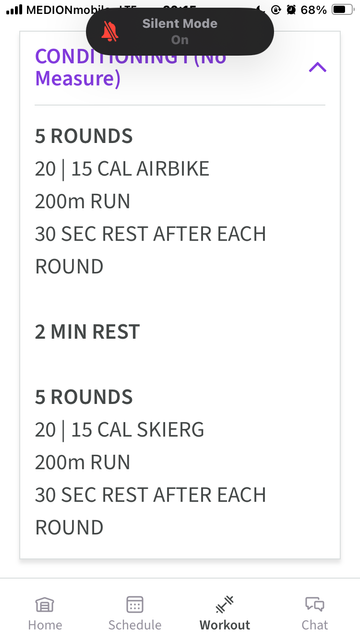Tap the alarm clock status icon

click(291, 9)
